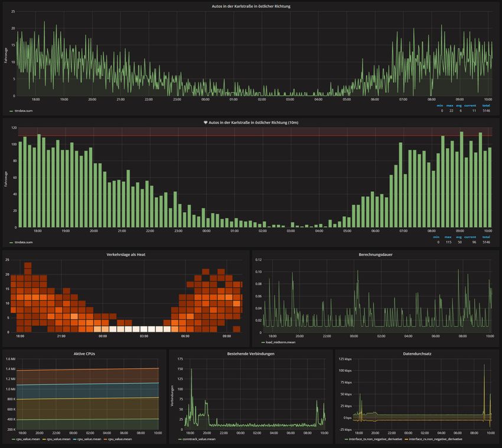The width and height of the screenshot is (502, 448).
Task: Click the green legend color marker for conntrack_value.mean
Action: click(x=181, y=439)
